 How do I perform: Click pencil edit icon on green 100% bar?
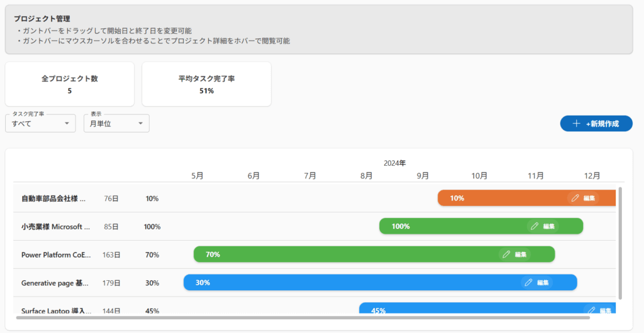click(535, 226)
